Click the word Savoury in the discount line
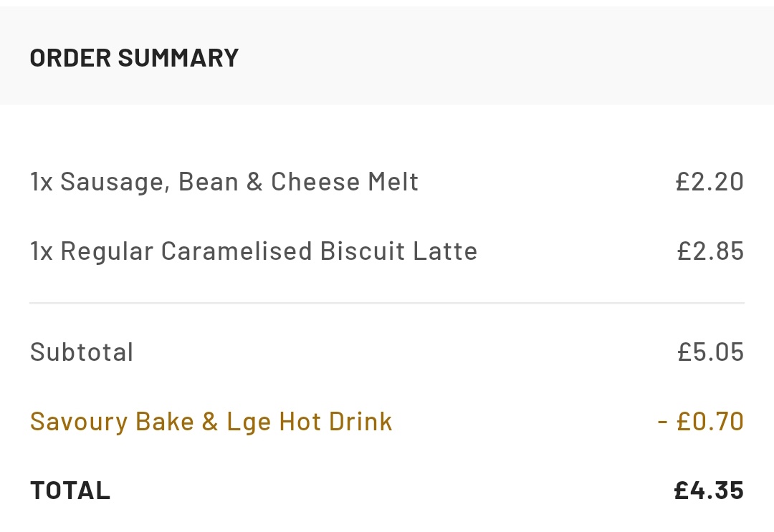This screenshot has width=774, height=532. (79, 422)
